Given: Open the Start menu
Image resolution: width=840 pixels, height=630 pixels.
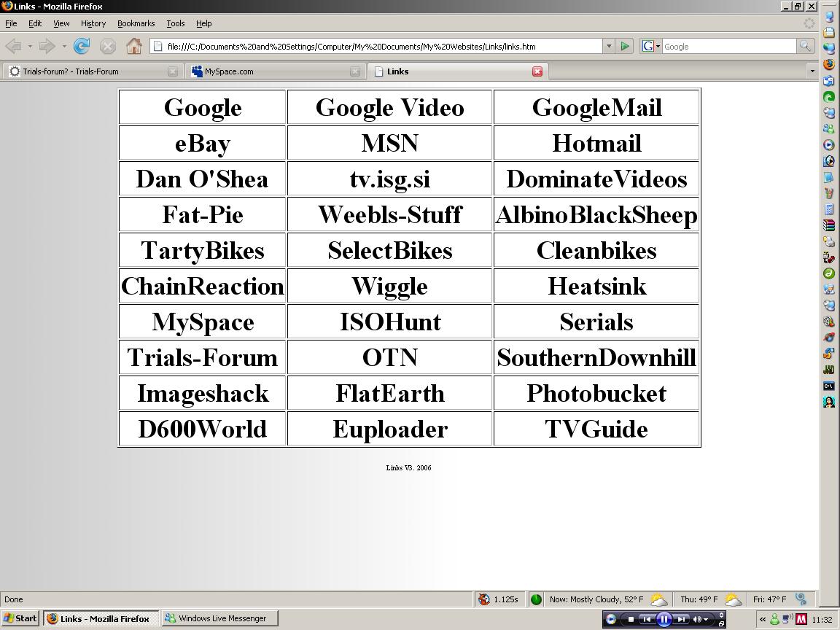Looking at the screenshot, I should [20, 619].
